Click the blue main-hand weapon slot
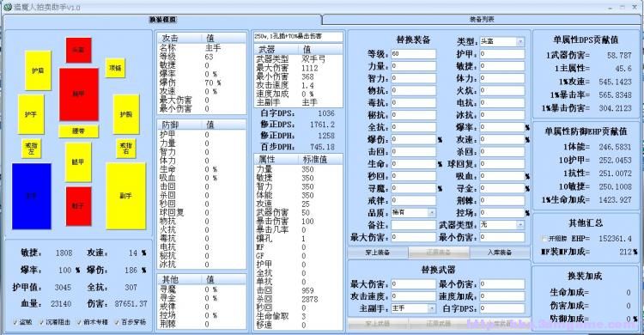 click(32, 196)
